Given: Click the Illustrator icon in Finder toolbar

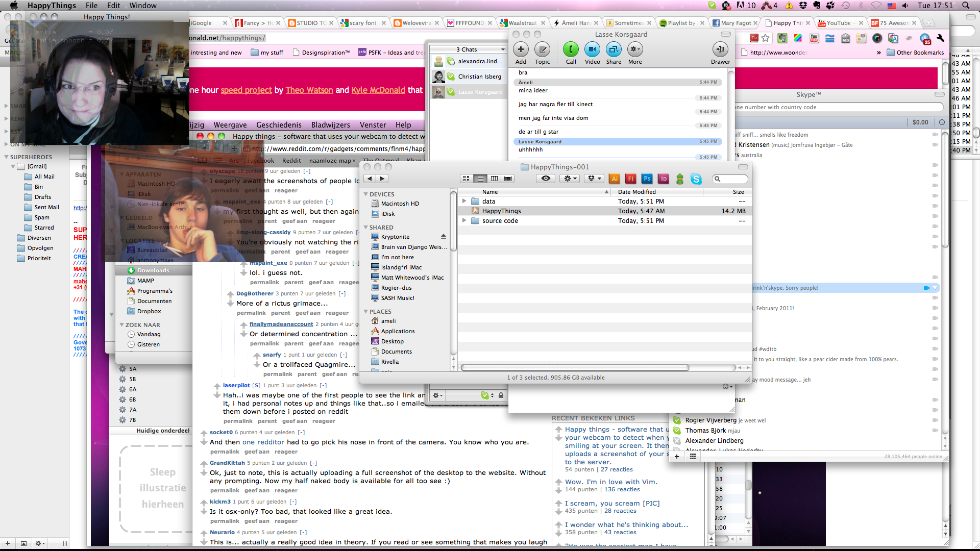Looking at the screenshot, I should (x=615, y=179).
